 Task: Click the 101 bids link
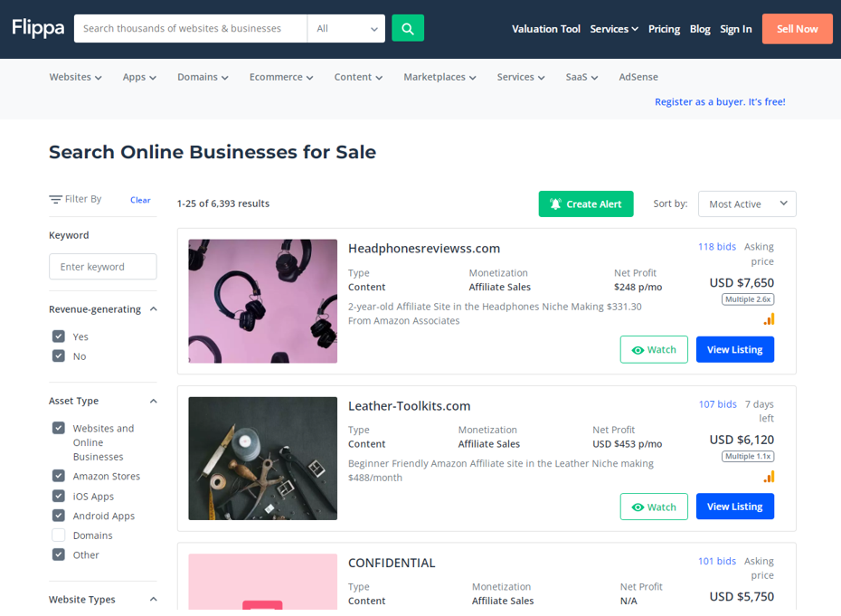point(717,561)
